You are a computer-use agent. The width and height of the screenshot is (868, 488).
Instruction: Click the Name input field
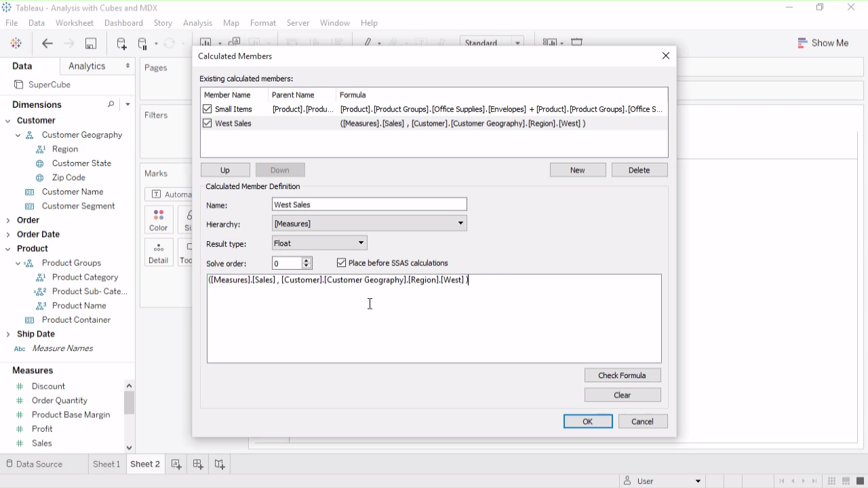(x=369, y=205)
